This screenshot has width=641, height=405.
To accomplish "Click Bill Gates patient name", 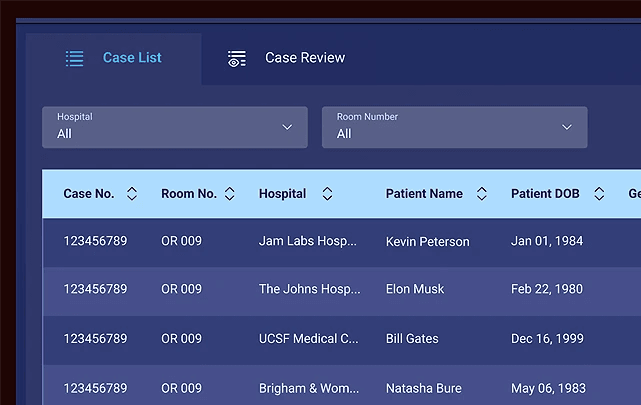I will tap(412, 339).
